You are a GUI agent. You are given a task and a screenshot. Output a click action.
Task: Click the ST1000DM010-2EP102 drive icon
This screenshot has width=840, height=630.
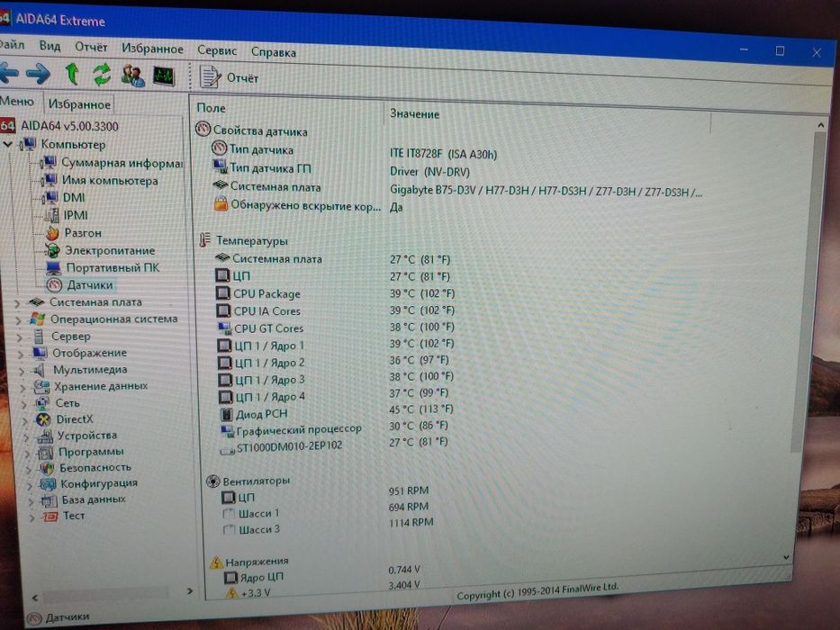(228, 451)
